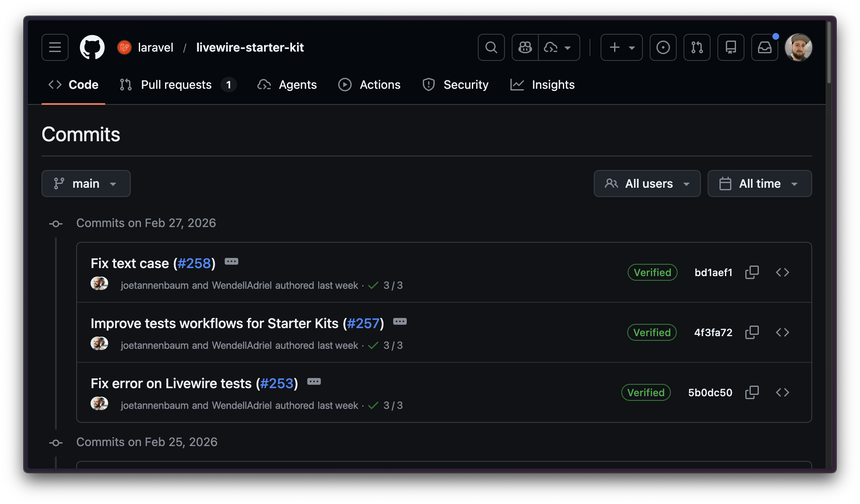
Task: Browse repository at commit 4f3fa72
Action: 783,332
